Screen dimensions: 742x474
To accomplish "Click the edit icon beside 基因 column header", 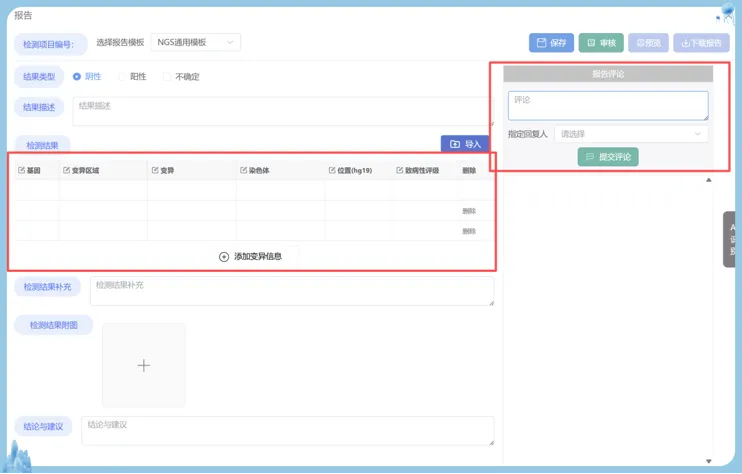I will pos(22,171).
